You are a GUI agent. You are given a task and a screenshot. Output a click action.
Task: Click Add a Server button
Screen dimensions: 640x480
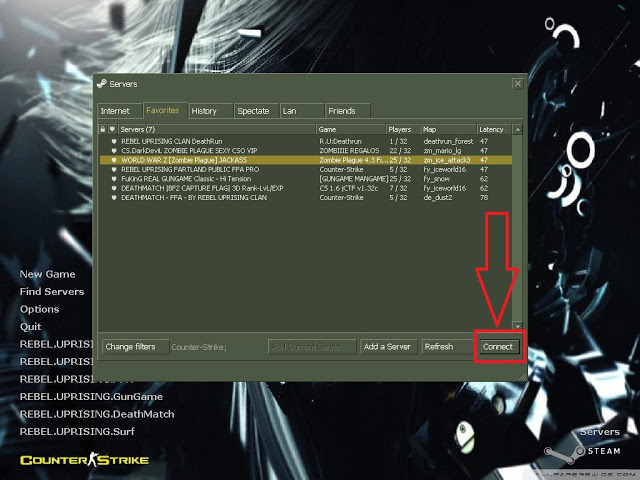(x=388, y=347)
